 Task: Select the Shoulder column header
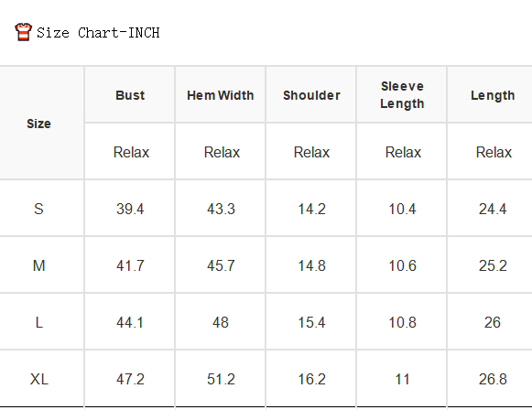311,95
